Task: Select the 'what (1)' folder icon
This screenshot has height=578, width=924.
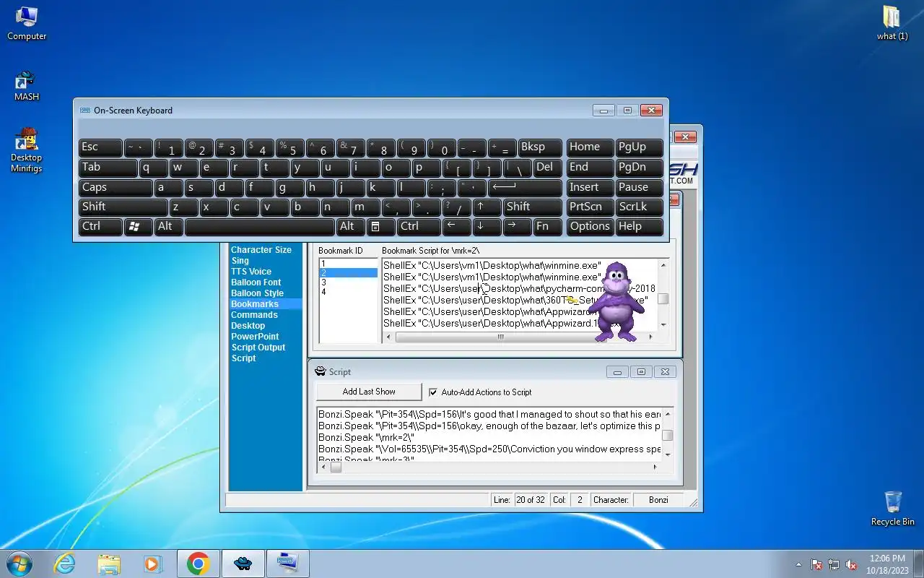Action: coord(892,22)
